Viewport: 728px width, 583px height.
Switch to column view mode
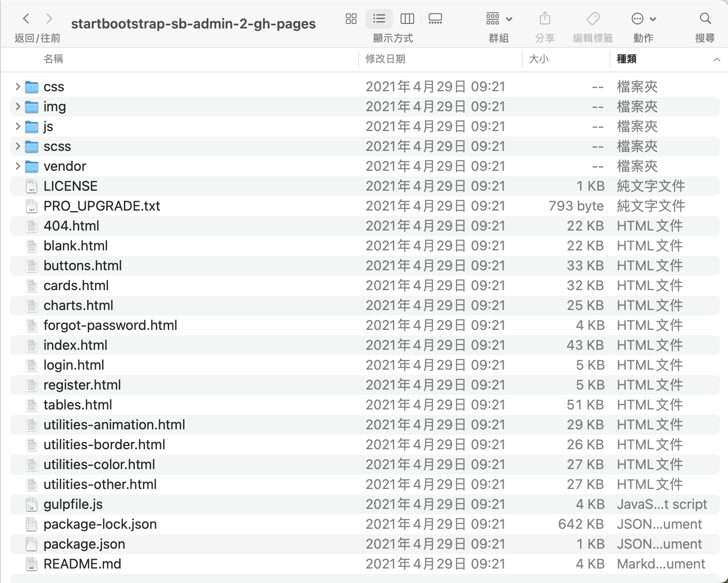[407, 19]
